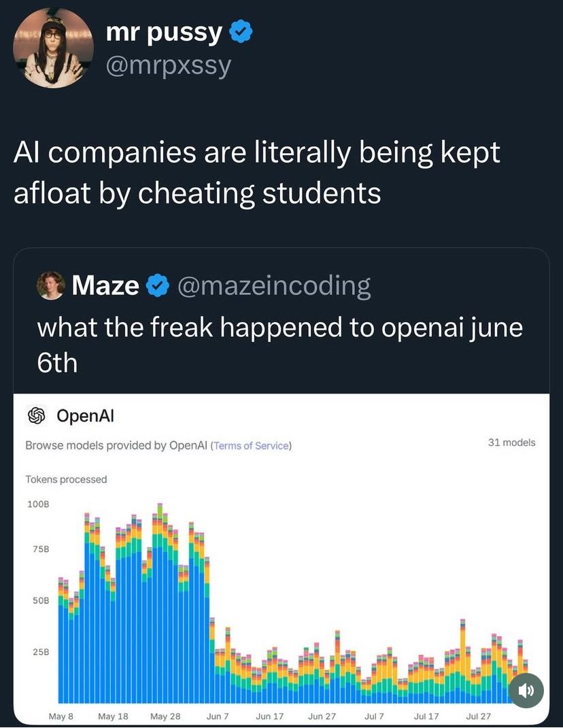
Task: Click the Jun 7 axis label
Action: pos(218,716)
